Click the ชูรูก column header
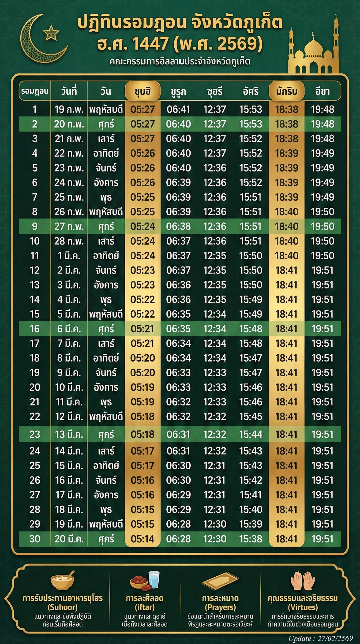 click(178, 91)
